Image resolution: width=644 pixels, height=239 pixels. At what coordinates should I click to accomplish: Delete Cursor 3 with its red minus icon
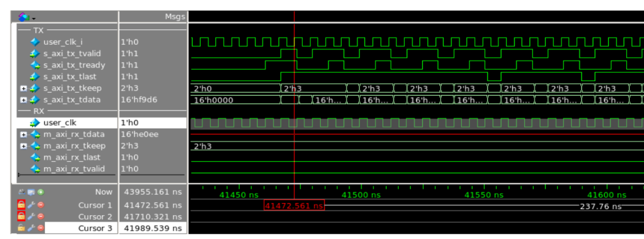(x=41, y=228)
